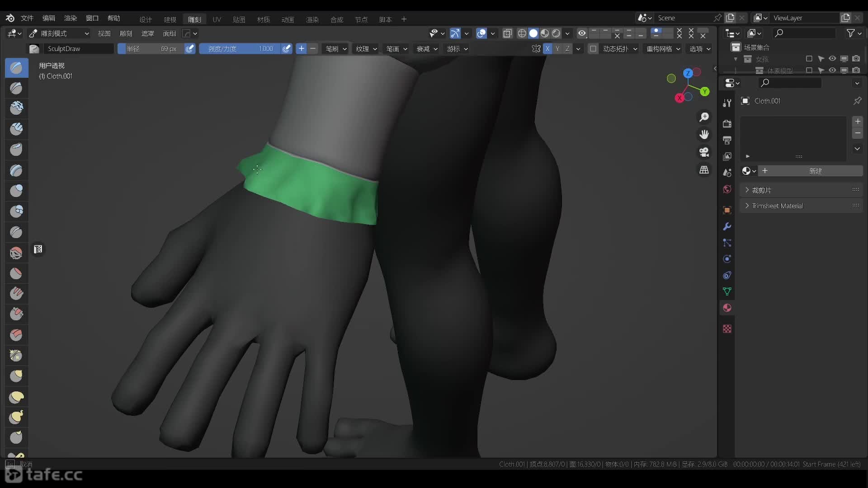Select the Crease brush tool
868x488 pixels.
click(16, 232)
